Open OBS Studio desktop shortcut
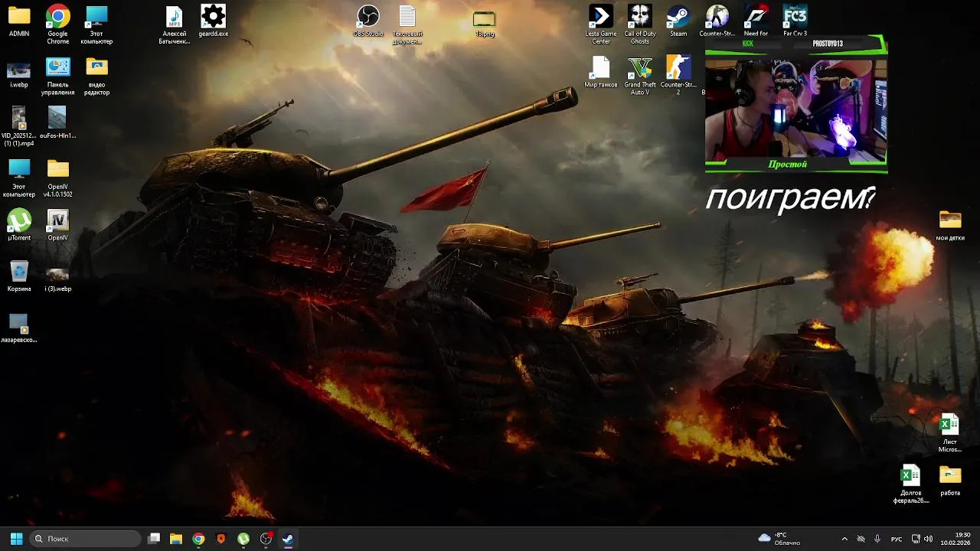Viewport: 980px width, 551px height. tap(368, 21)
